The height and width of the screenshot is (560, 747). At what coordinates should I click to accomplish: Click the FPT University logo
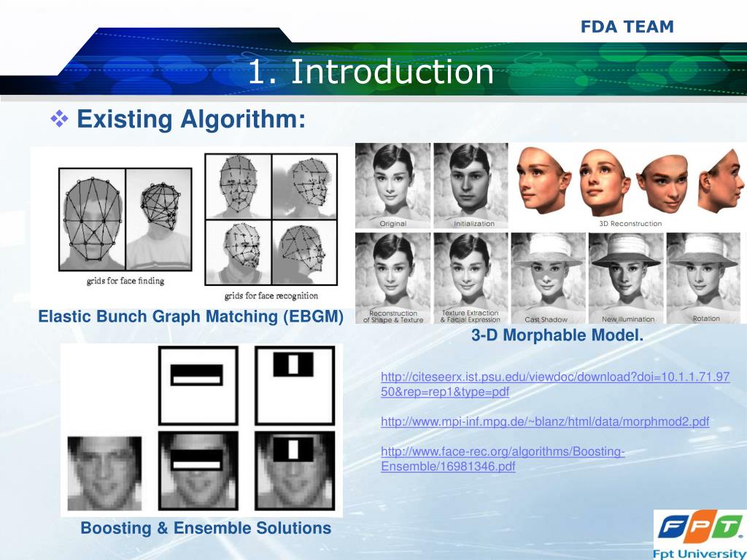pyautogui.click(x=700, y=534)
